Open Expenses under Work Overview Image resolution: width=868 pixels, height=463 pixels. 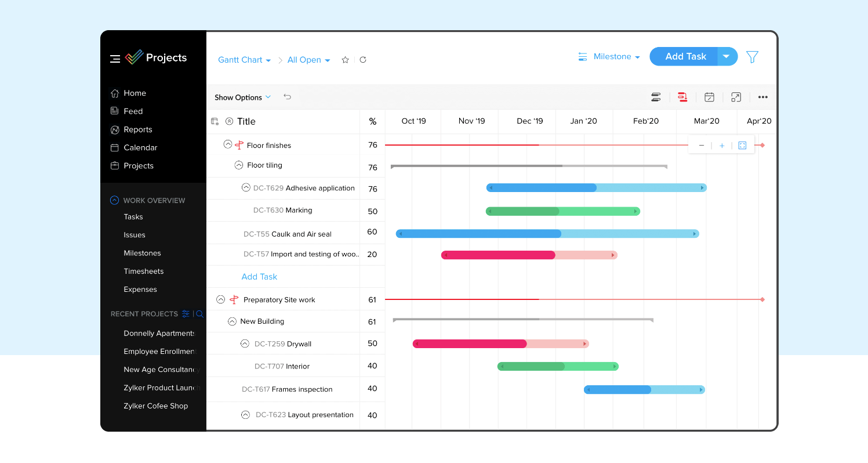click(140, 289)
